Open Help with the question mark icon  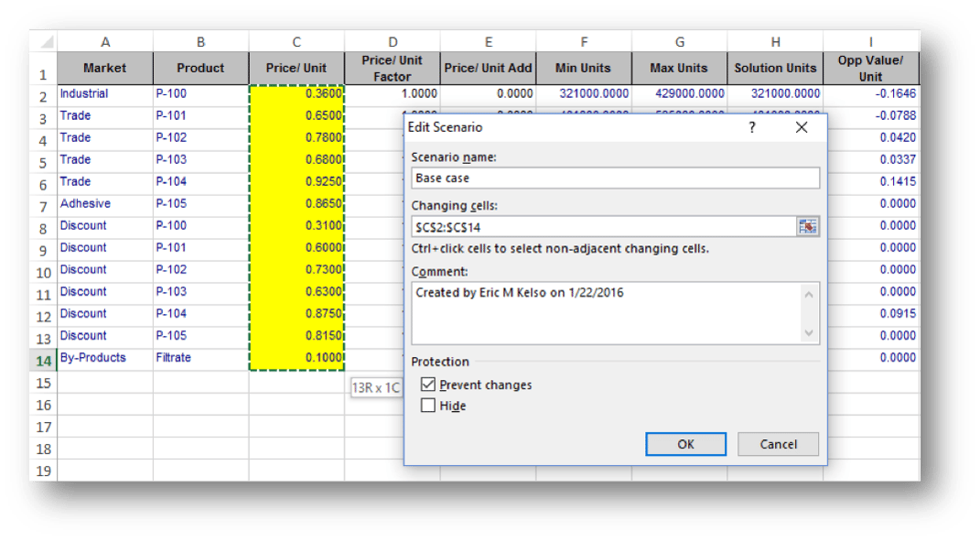click(751, 127)
